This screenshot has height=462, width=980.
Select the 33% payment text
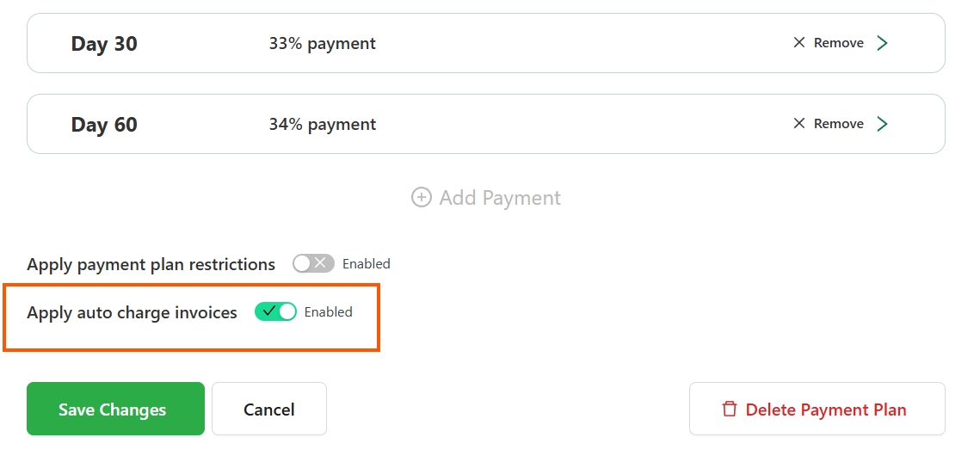pyautogui.click(x=323, y=43)
